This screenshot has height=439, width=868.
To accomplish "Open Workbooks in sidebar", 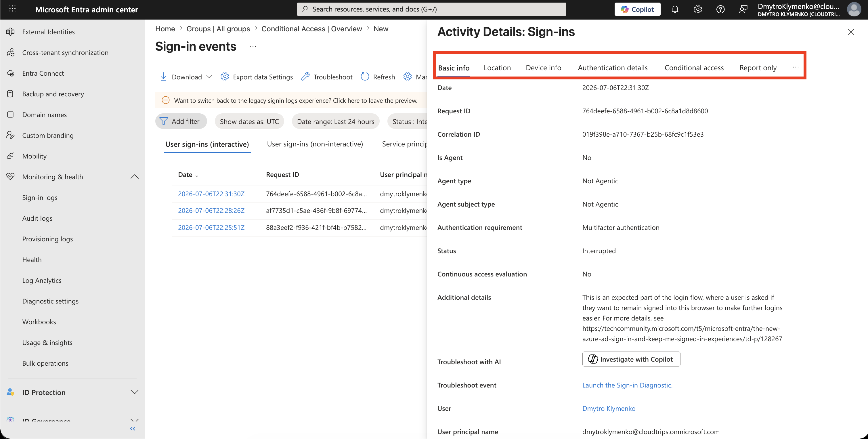I will pyautogui.click(x=39, y=322).
